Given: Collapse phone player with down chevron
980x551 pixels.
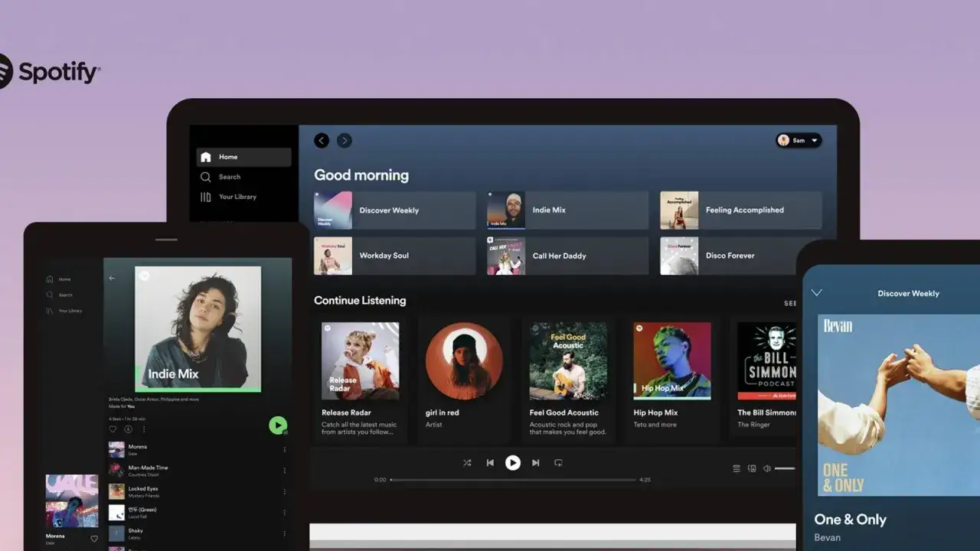Looking at the screenshot, I should pos(817,293).
